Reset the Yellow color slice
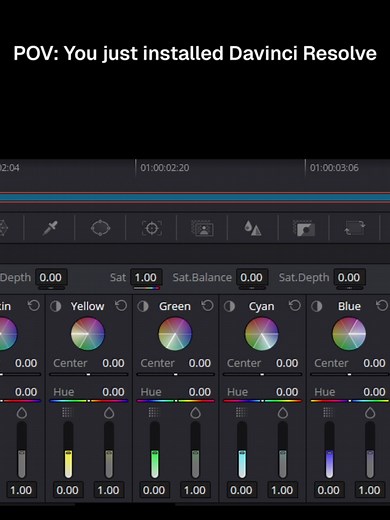The height and width of the screenshot is (520, 390). pos(121,306)
